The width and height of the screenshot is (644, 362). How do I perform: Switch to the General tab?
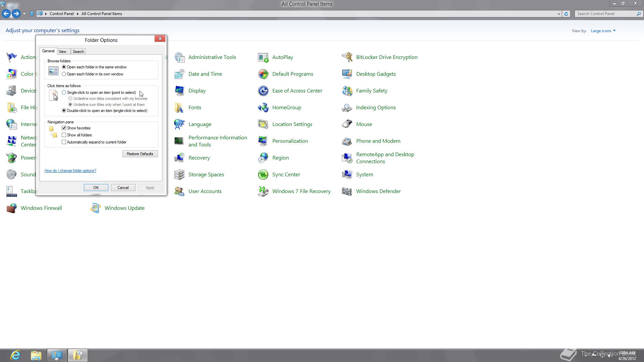click(x=48, y=51)
